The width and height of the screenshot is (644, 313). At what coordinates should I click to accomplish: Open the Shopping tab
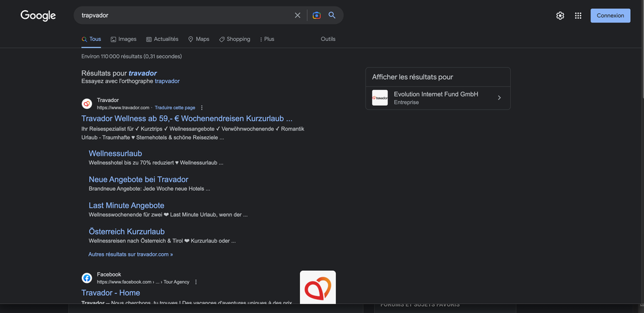235,39
